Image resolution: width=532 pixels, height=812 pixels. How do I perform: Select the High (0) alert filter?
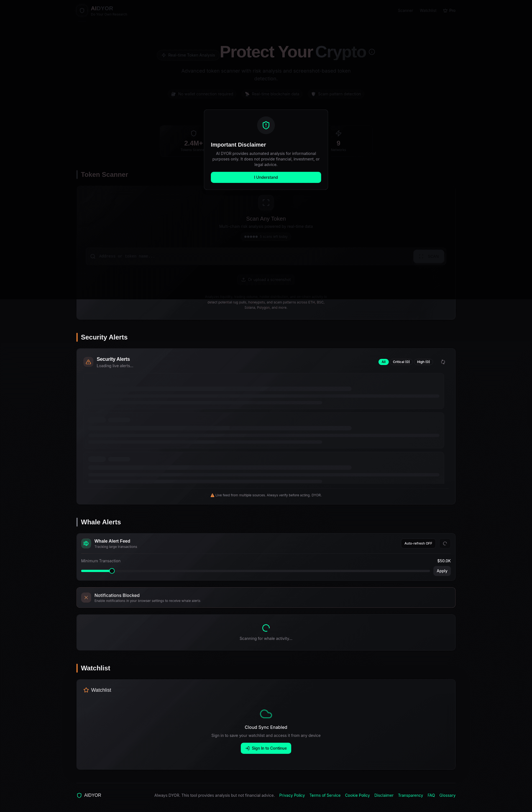pyautogui.click(x=423, y=362)
